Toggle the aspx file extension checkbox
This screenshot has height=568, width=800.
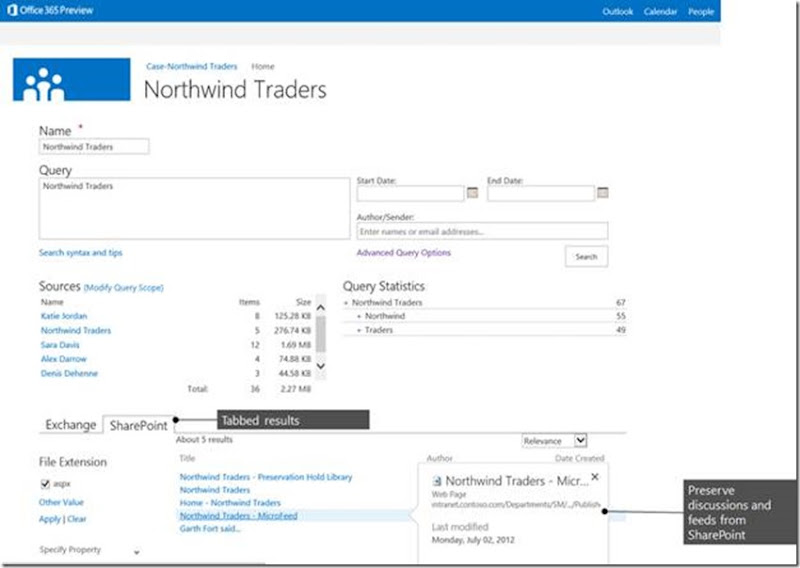[45, 484]
